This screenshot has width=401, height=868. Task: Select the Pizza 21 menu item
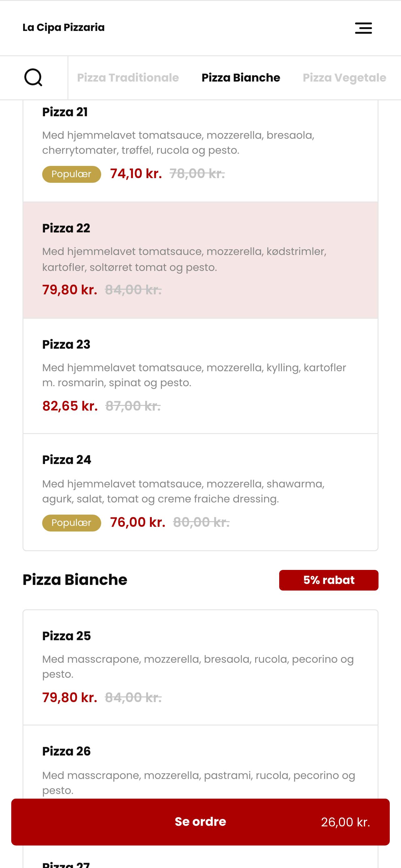(x=200, y=151)
